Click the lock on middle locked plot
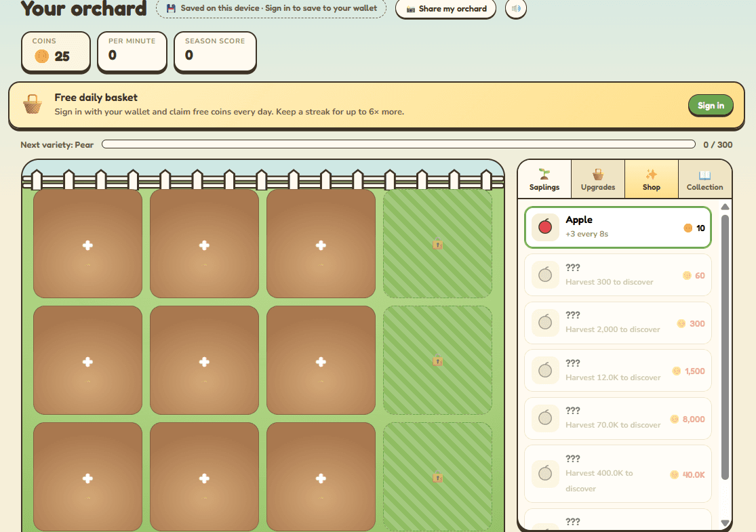 [x=437, y=361]
